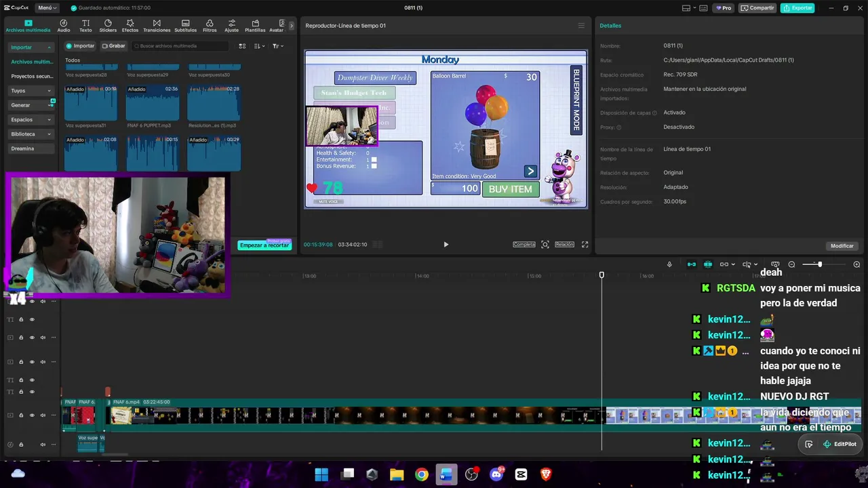Viewport: 868px width, 488px height.
Task: Open the Windows Start menu
Action: (321, 474)
